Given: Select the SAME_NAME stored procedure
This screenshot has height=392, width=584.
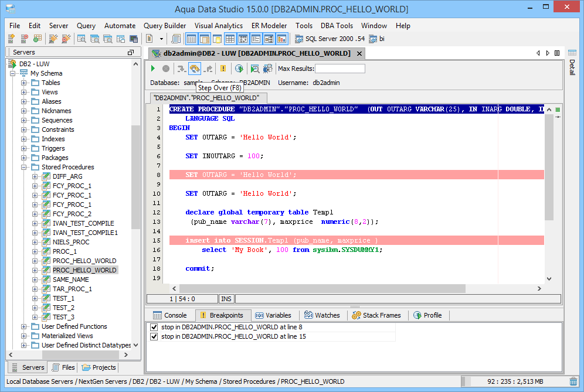Looking at the screenshot, I should (x=71, y=279).
